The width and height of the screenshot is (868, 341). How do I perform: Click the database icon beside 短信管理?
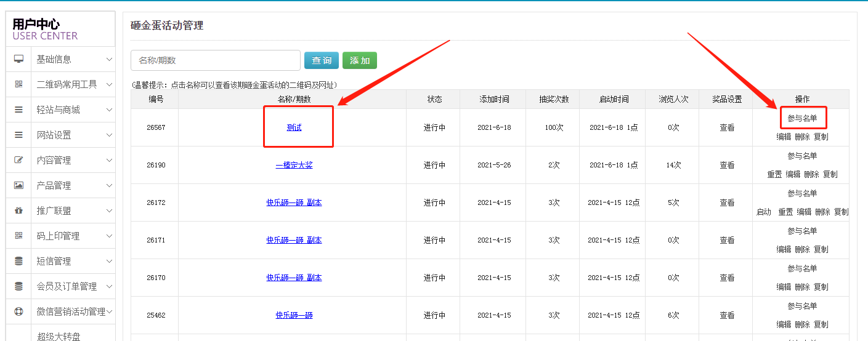pyautogui.click(x=18, y=261)
